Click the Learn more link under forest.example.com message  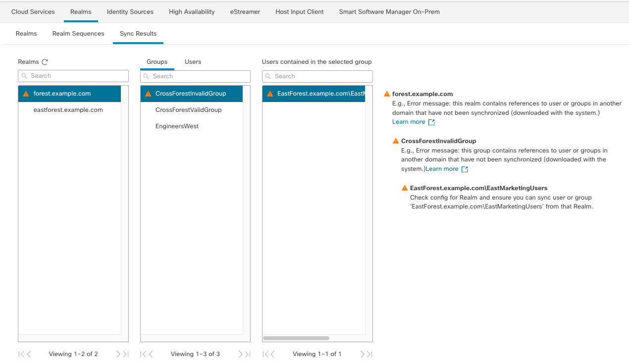(408, 121)
